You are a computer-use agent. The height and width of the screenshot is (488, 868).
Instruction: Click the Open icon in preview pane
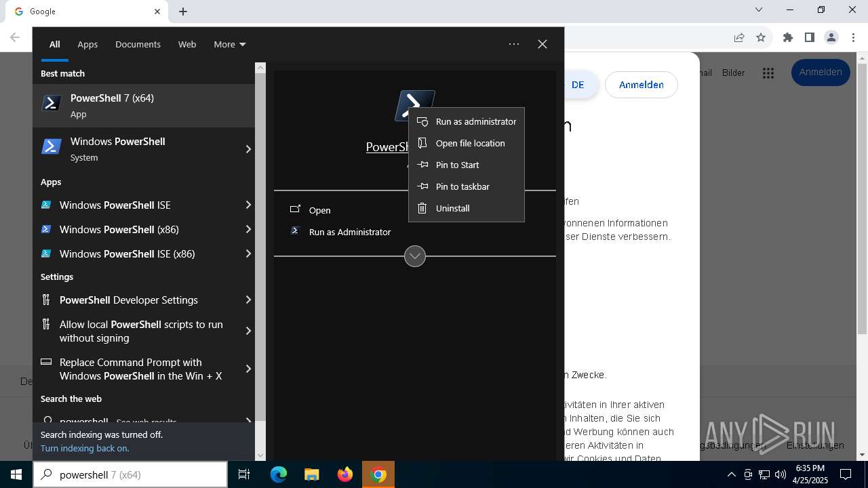point(295,209)
